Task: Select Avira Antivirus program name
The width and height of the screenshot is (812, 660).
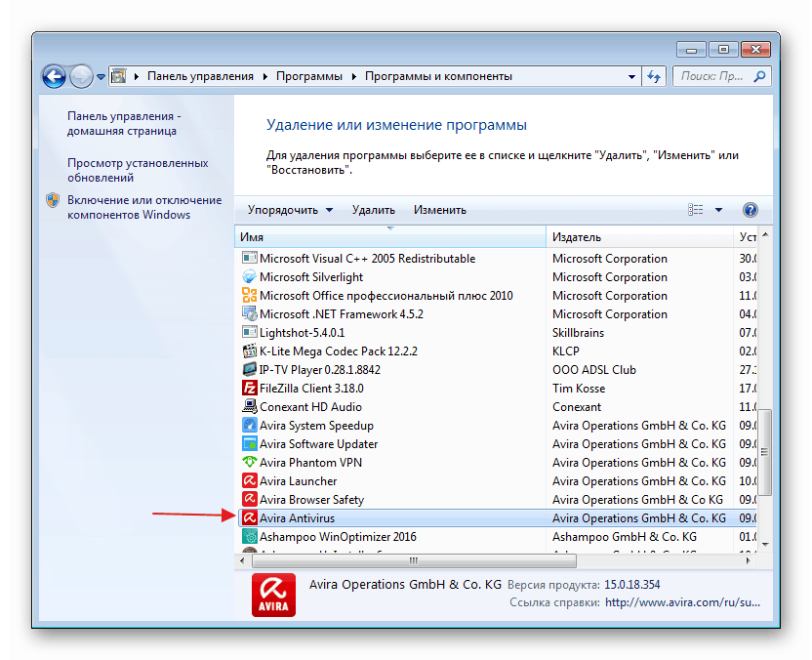Action: click(298, 518)
